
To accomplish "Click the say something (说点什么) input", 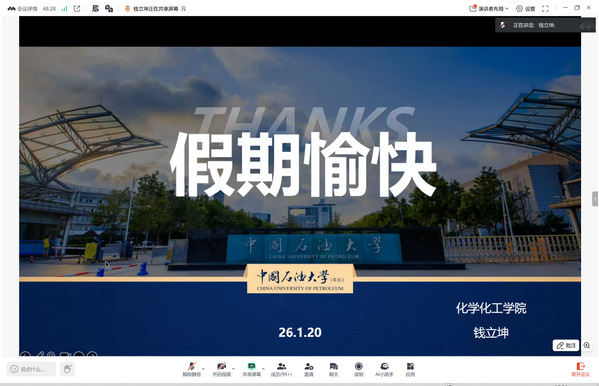I will [x=32, y=369].
